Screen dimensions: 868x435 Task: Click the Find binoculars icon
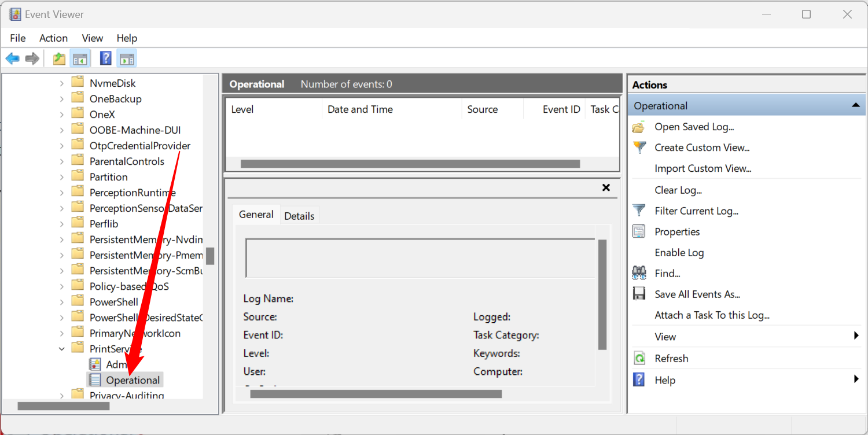[x=639, y=273]
